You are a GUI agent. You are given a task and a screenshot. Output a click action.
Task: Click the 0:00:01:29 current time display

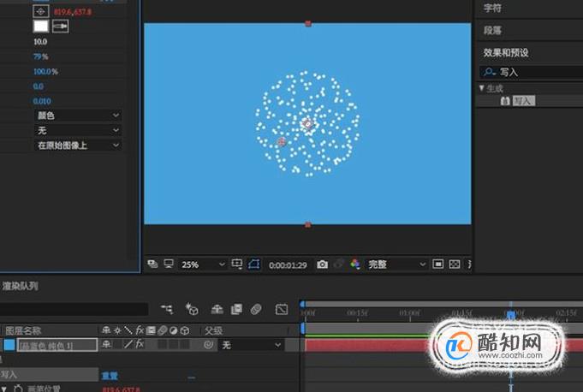click(288, 265)
